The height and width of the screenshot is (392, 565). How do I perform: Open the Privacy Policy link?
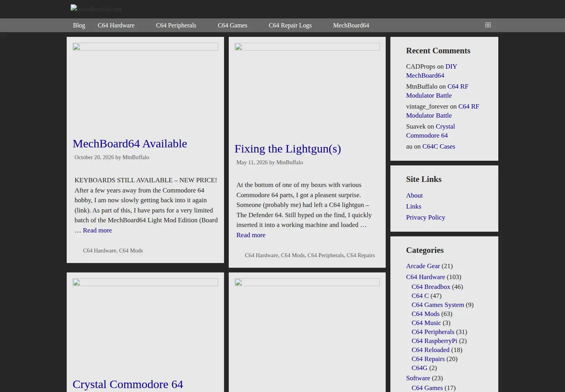(x=425, y=217)
